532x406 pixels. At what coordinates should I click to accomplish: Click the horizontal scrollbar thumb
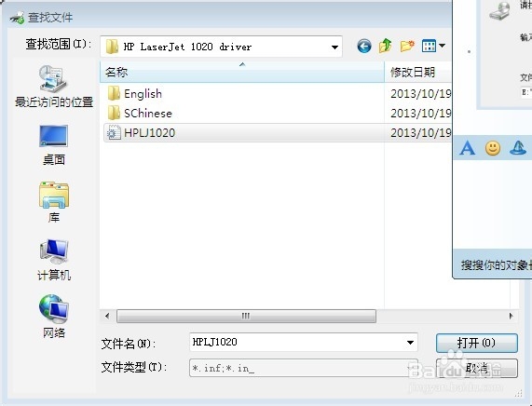[246, 316]
